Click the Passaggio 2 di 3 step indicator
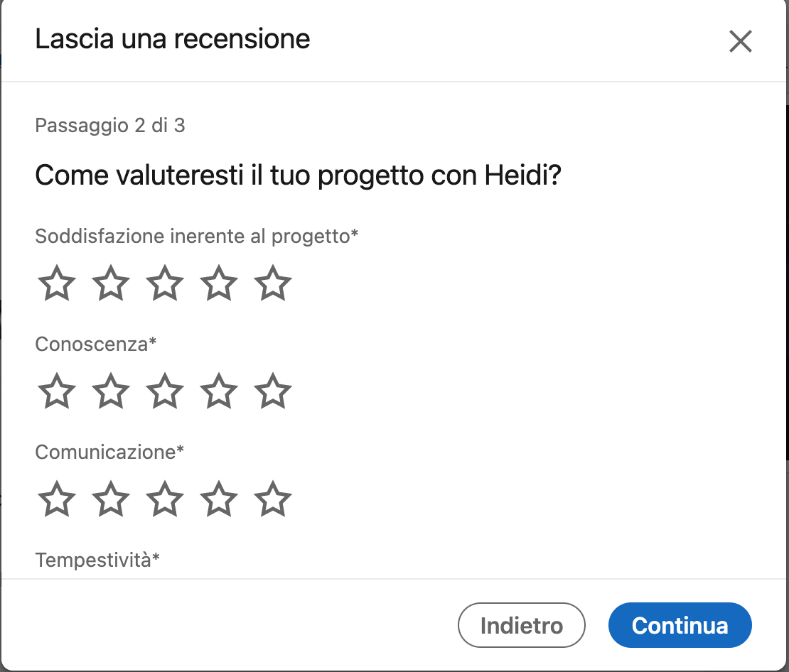Image resolution: width=789 pixels, height=672 pixels. pos(110,126)
